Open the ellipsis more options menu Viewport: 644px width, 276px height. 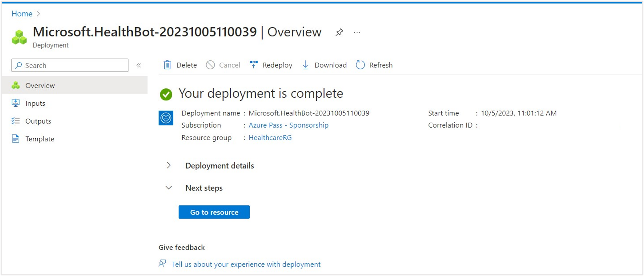[357, 33]
